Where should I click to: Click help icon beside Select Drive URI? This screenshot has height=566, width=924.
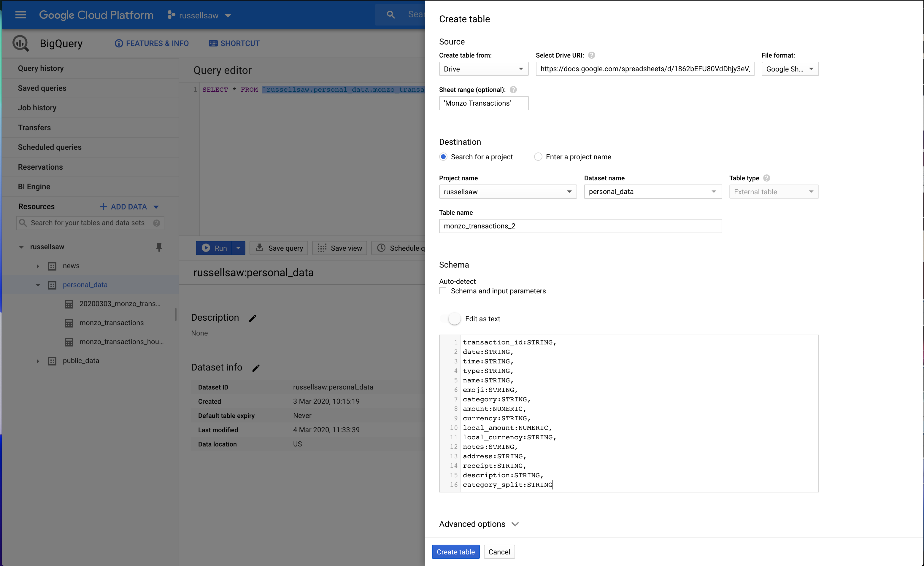(x=591, y=55)
